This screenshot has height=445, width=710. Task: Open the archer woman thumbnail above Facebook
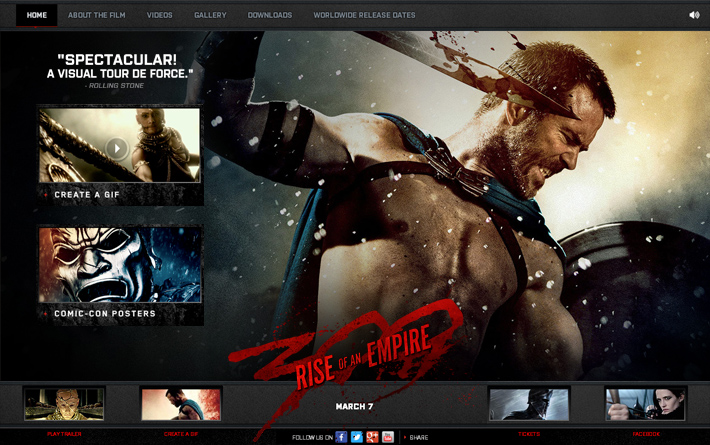(x=646, y=404)
